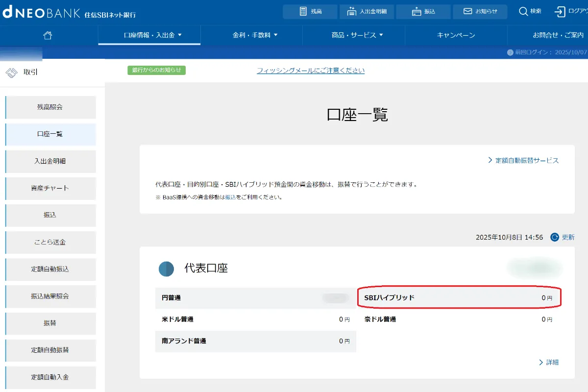
Task: Select 残高照会 in the left sidebar
Action: [x=50, y=107]
